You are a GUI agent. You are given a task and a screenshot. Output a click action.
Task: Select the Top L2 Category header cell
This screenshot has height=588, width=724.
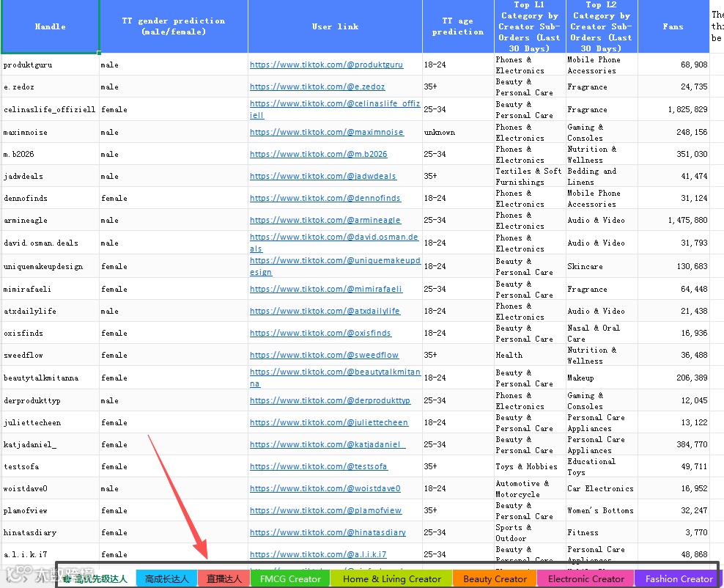[602, 26]
